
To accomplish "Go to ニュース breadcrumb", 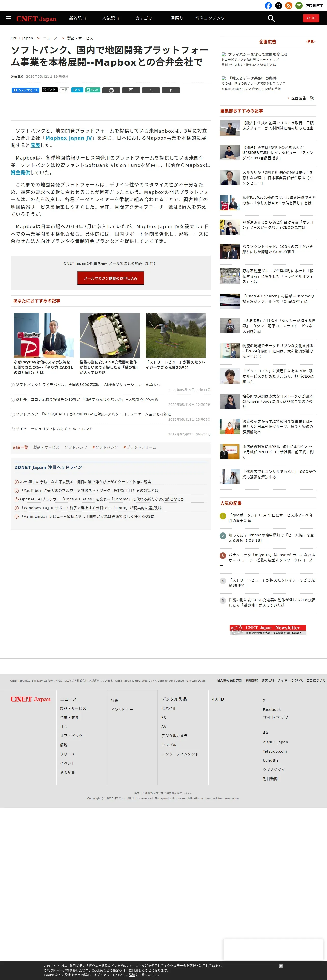I will tap(50, 38).
